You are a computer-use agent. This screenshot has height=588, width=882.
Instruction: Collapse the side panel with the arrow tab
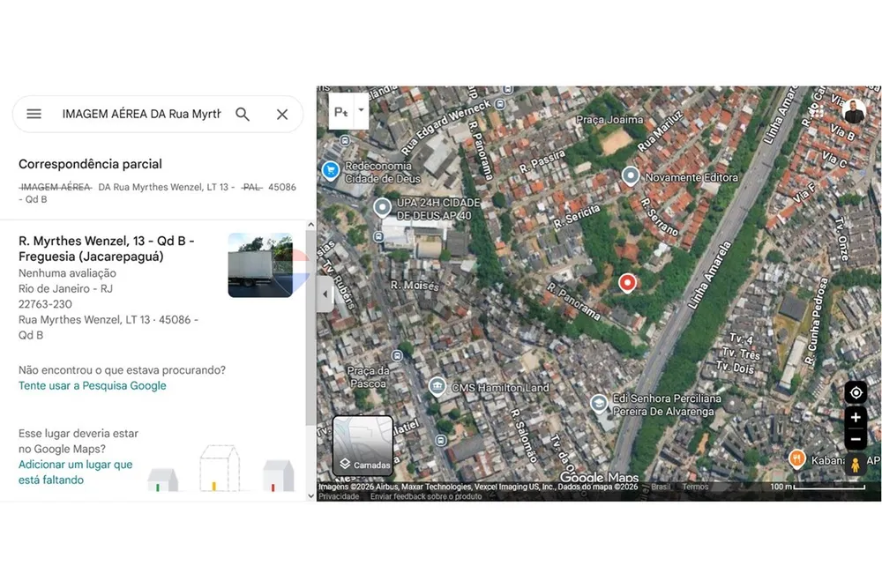point(325,294)
